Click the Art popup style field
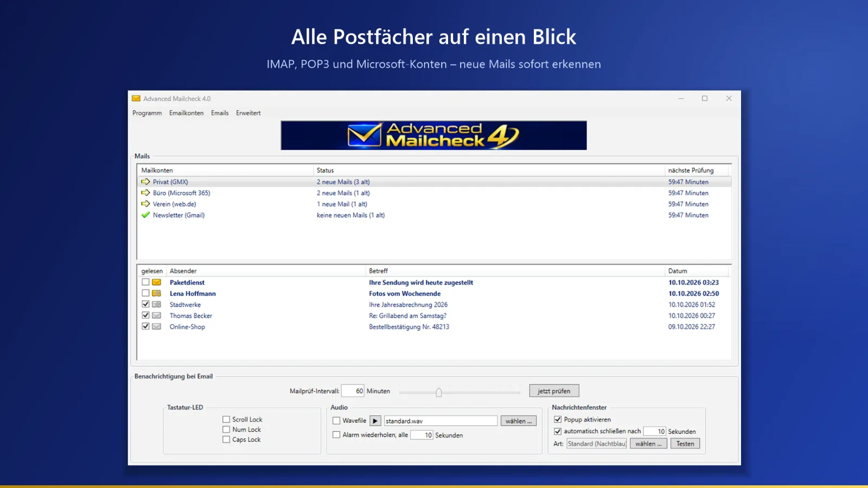Screen dimensions: 868x488 click(x=597, y=444)
